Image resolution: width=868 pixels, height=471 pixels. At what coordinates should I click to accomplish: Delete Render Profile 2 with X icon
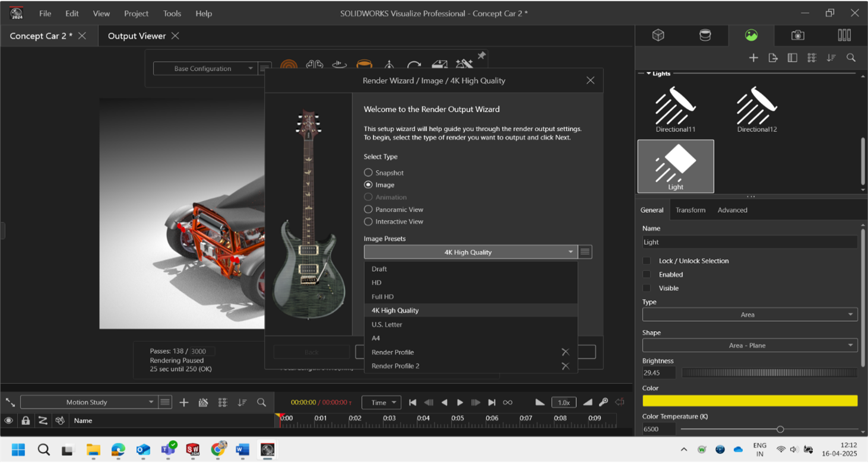565,366
